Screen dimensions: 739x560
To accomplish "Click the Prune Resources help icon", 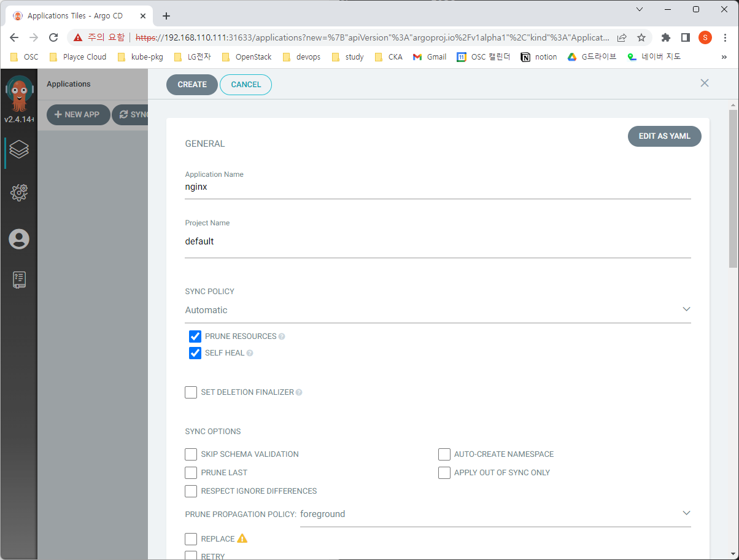I will 282,336.
